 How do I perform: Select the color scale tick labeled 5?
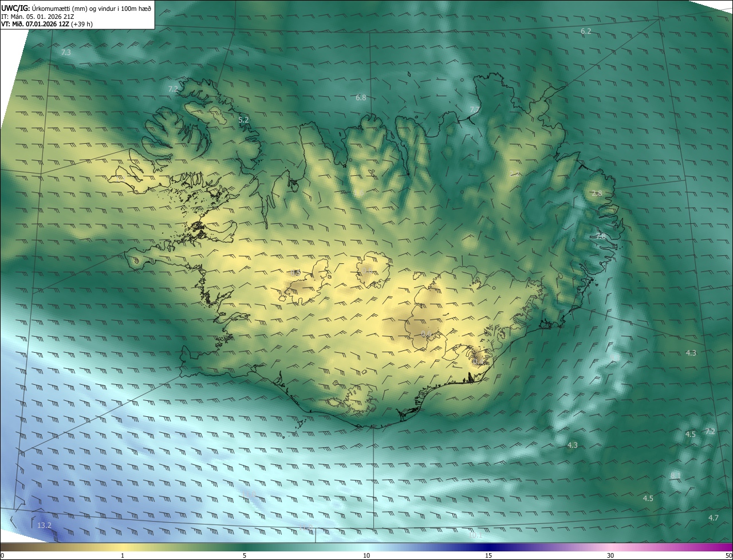(x=245, y=555)
